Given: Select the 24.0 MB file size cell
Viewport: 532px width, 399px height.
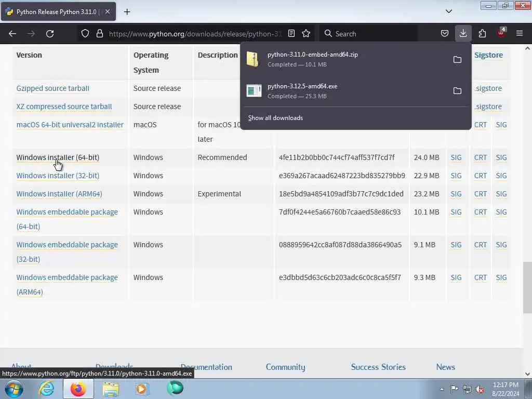Looking at the screenshot, I should pos(427,157).
